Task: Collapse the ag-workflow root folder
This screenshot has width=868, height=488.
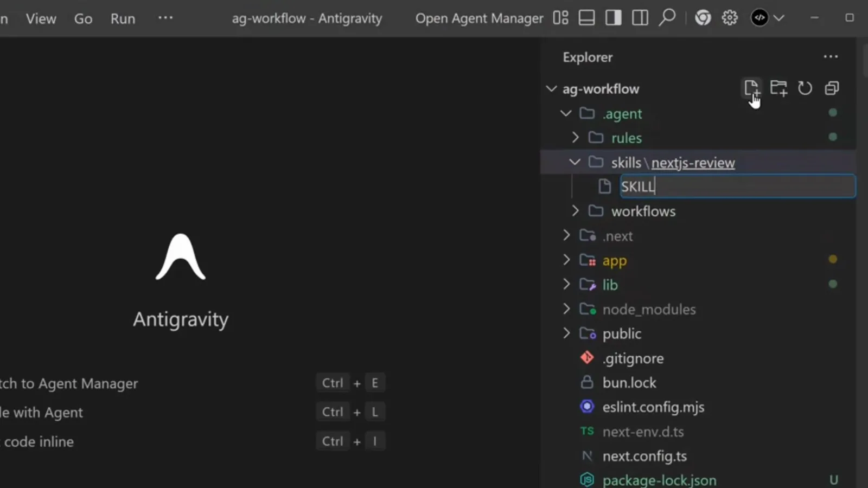Action: point(551,88)
